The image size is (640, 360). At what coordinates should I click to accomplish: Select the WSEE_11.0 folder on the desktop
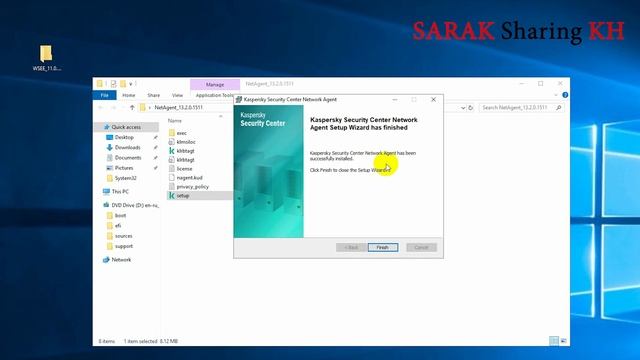point(47,58)
